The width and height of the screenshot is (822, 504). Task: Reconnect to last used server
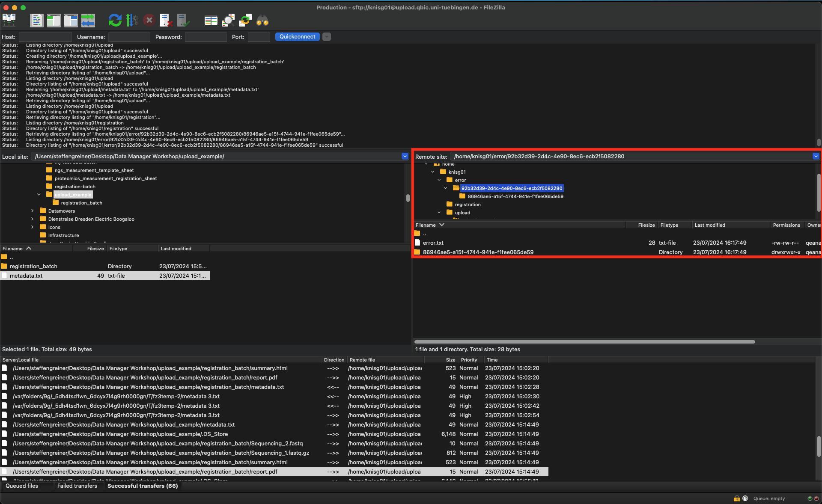[183, 20]
